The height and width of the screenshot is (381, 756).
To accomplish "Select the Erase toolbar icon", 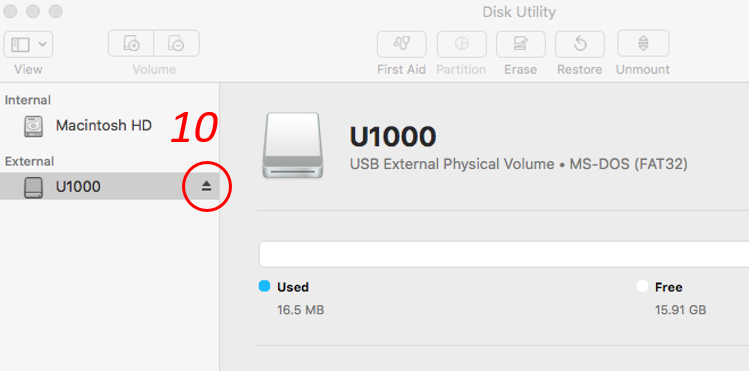I will [x=521, y=44].
